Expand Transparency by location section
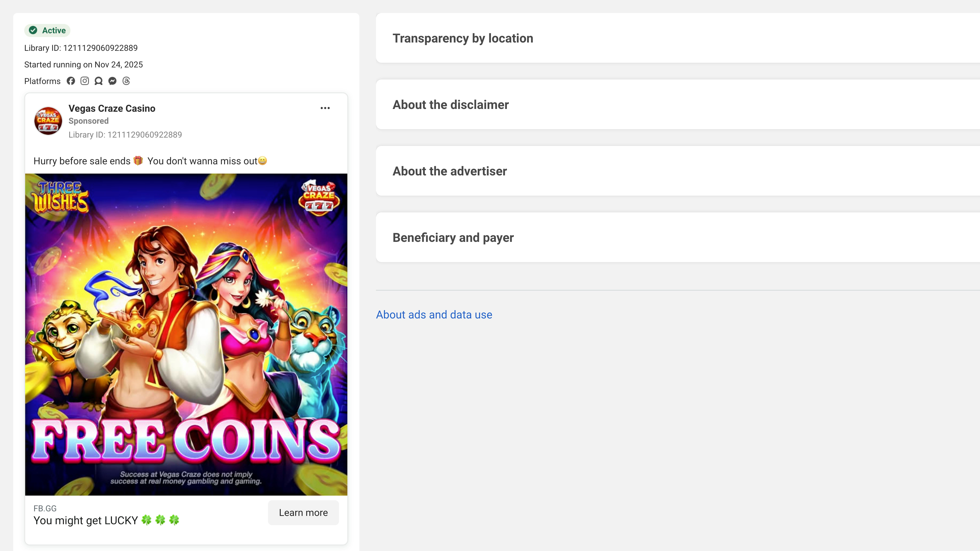 [463, 38]
